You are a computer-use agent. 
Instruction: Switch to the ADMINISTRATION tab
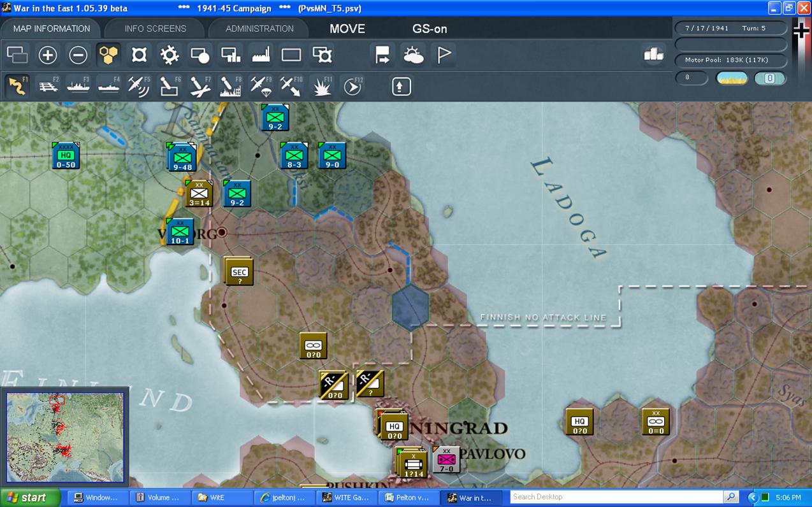259,29
